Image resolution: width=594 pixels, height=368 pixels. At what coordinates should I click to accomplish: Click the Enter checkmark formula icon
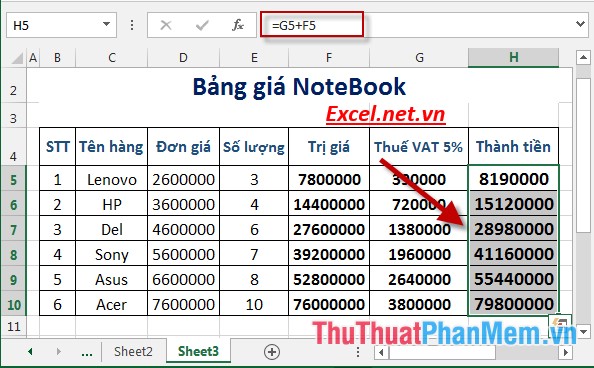(x=202, y=25)
